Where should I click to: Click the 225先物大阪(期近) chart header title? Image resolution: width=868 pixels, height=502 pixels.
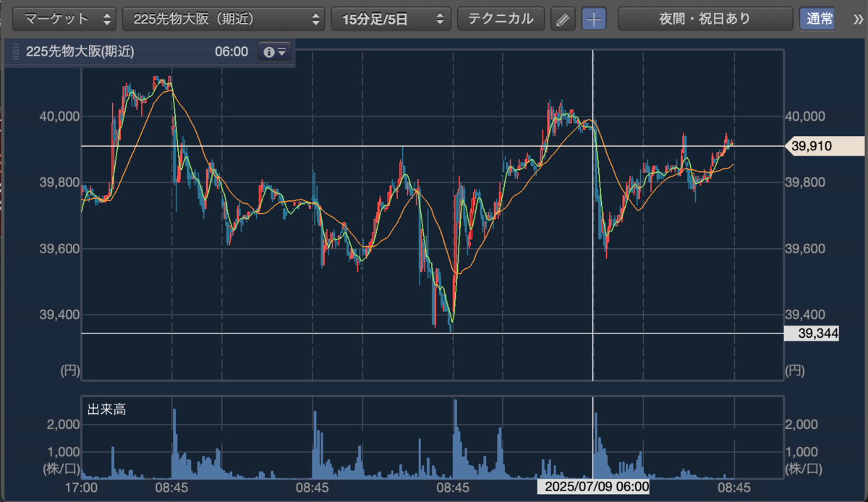point(80,52)
